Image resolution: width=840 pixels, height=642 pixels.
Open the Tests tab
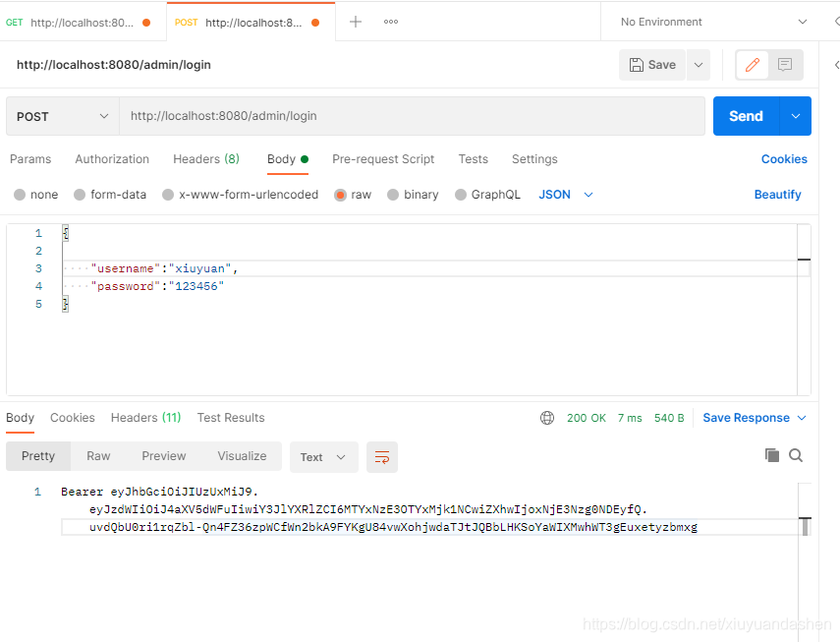pos(473,159)
